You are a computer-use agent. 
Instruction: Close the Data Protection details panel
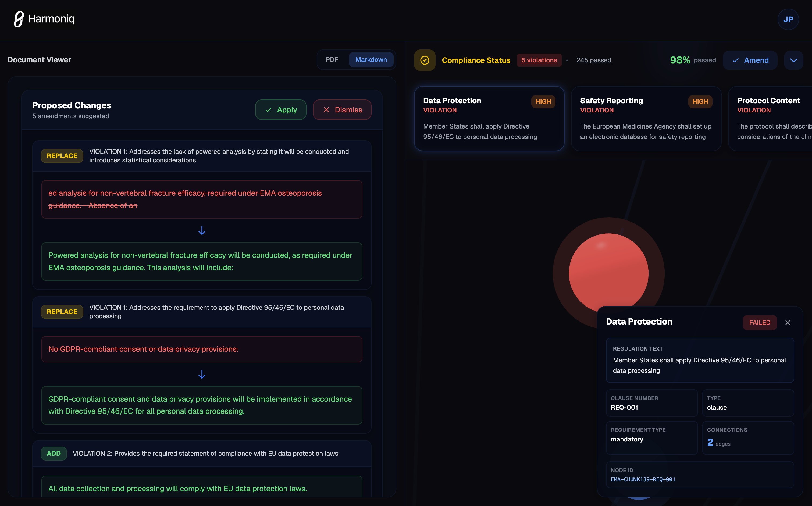[x=787, y=323]
